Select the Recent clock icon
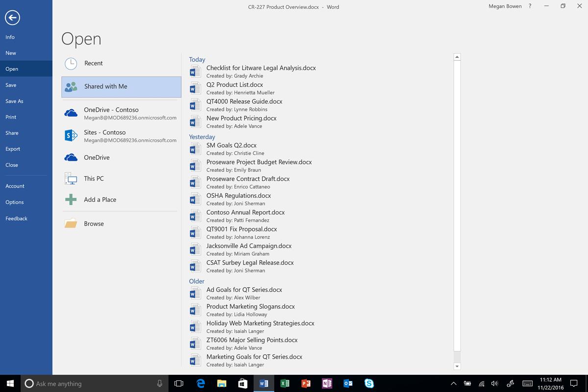The width and height of the screenshot is (588, 392). click(71, 63)
